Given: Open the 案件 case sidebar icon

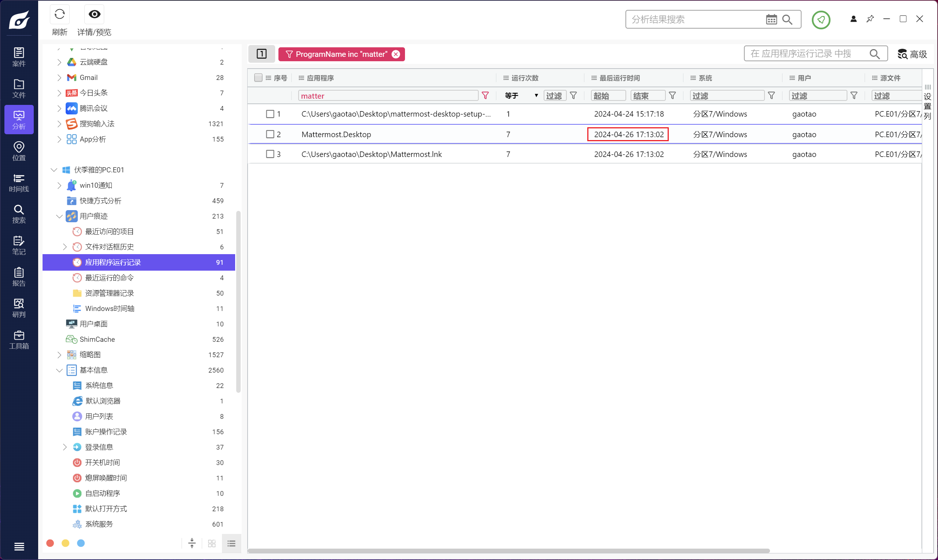Looking at the screenshot, I should point(19,56).
